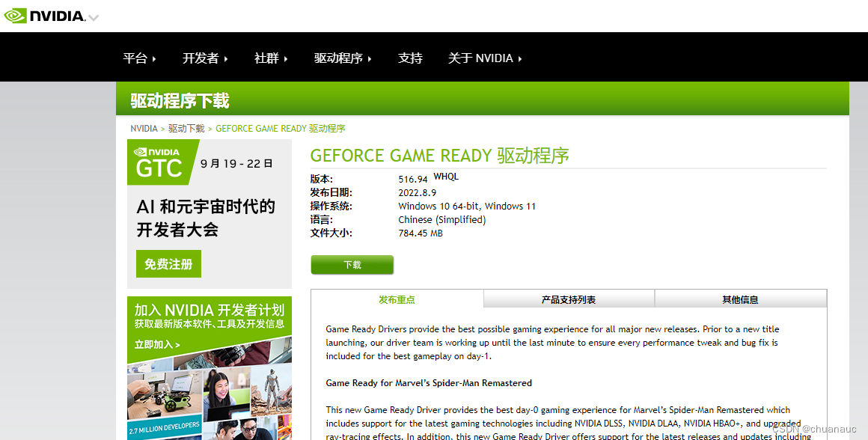
Task: Expand the 关于 NVIDIA menu
Action: click(x=485, y=58)
